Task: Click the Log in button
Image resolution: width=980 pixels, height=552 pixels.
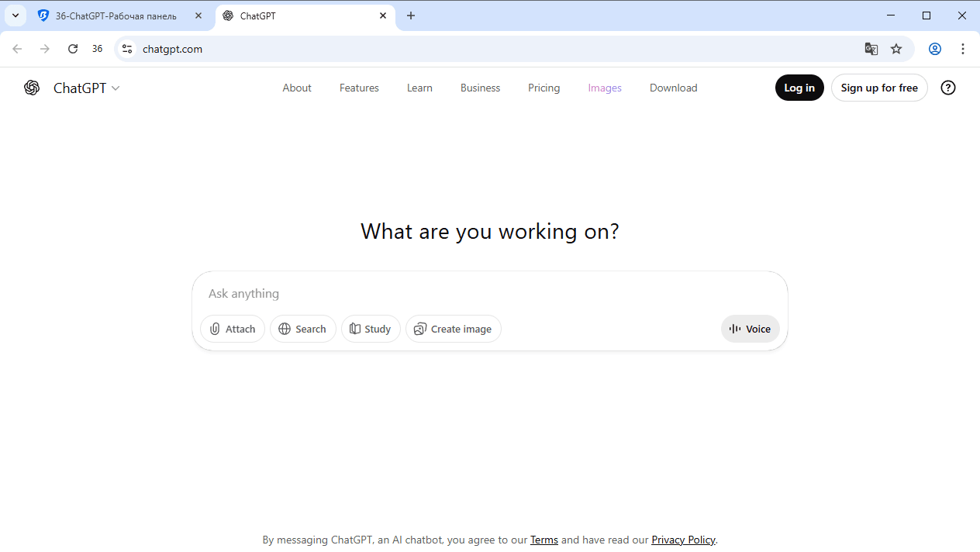Action: coord(799,88)
